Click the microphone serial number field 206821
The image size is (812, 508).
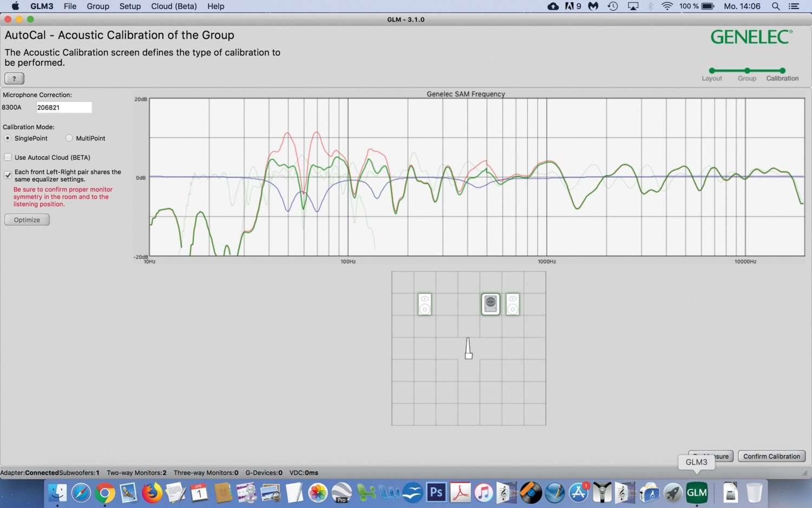64,107
